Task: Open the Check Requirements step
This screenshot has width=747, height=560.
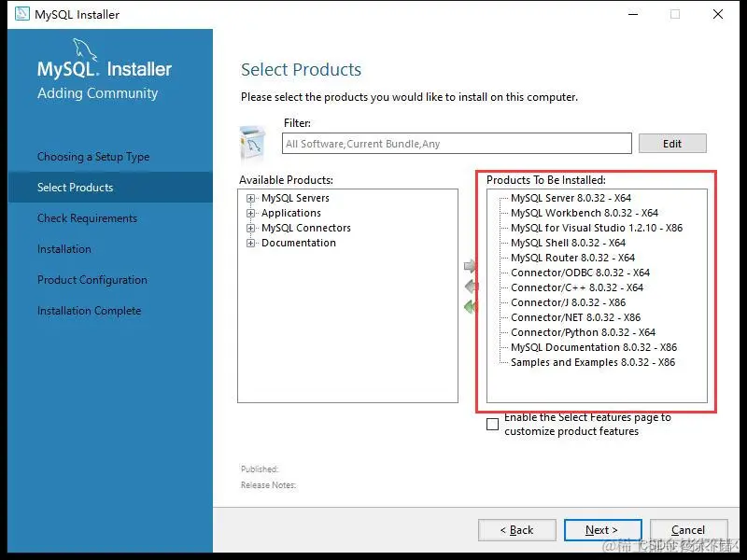Action: (x=87, y=218)
